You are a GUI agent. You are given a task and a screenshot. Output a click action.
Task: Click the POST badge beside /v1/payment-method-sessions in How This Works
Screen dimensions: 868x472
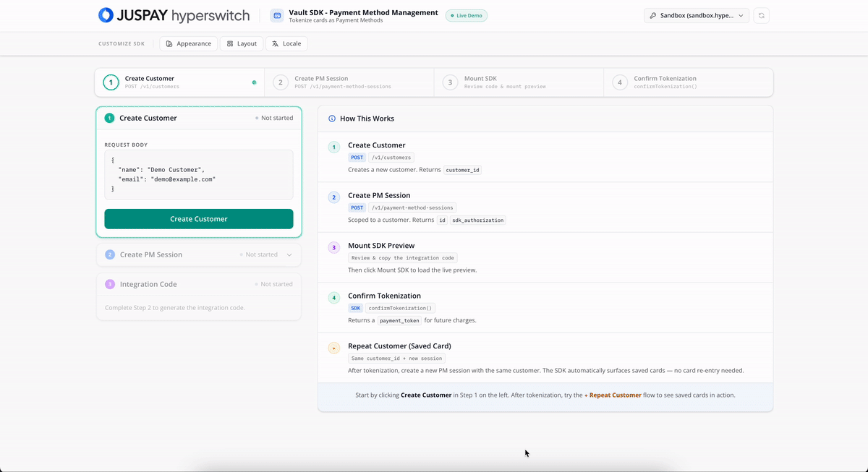(x=357, y=207)
